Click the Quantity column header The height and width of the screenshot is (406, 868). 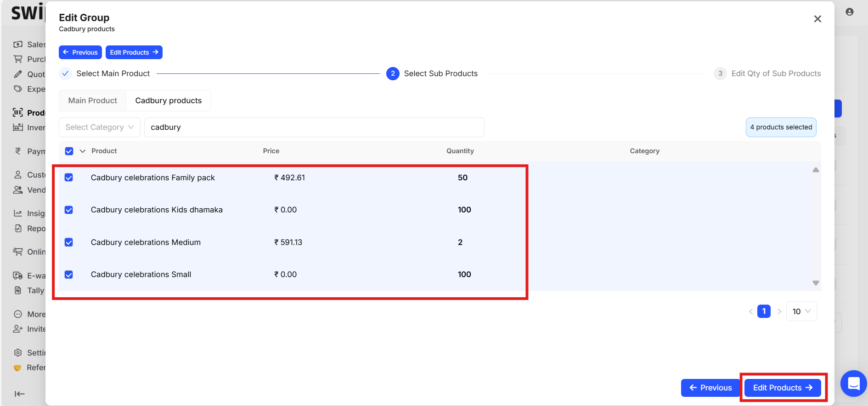tap(460, 151)
